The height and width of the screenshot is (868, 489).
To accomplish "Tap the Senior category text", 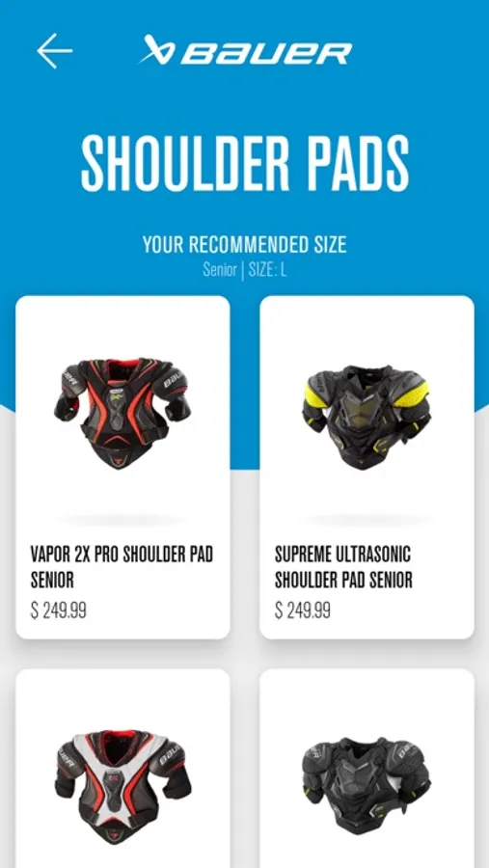I will [x=220, y=271].
